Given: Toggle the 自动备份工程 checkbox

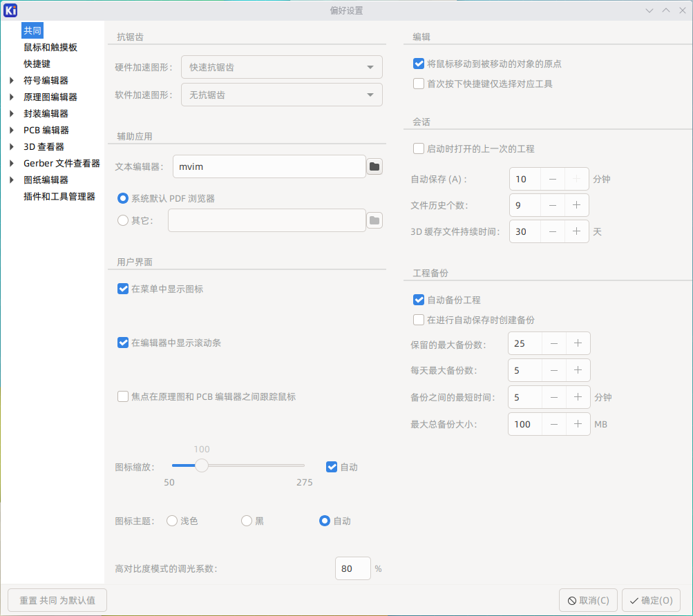Looking at the screenshot, I should [419, 300].
